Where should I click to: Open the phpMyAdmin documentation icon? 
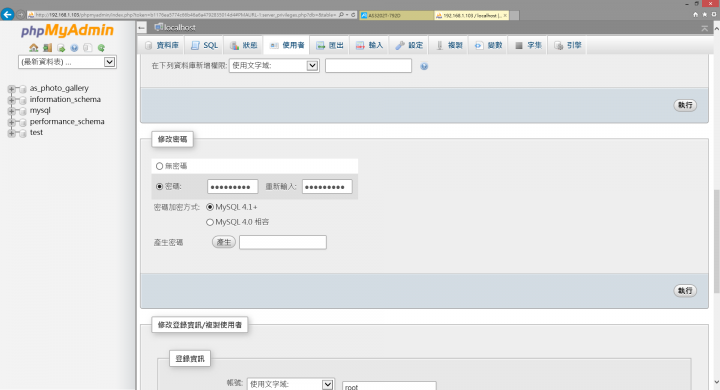[x=74, y=48]
